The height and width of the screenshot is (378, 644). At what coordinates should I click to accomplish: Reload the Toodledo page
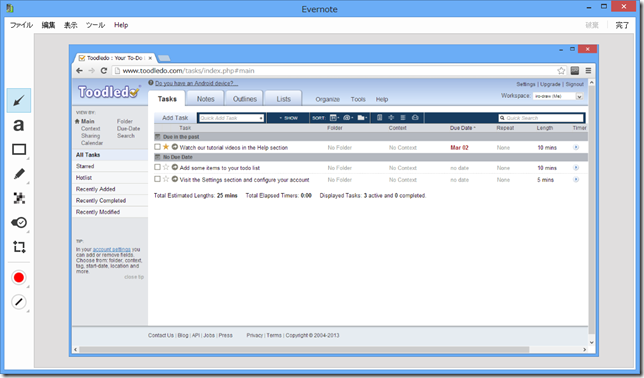pos(104,71)
